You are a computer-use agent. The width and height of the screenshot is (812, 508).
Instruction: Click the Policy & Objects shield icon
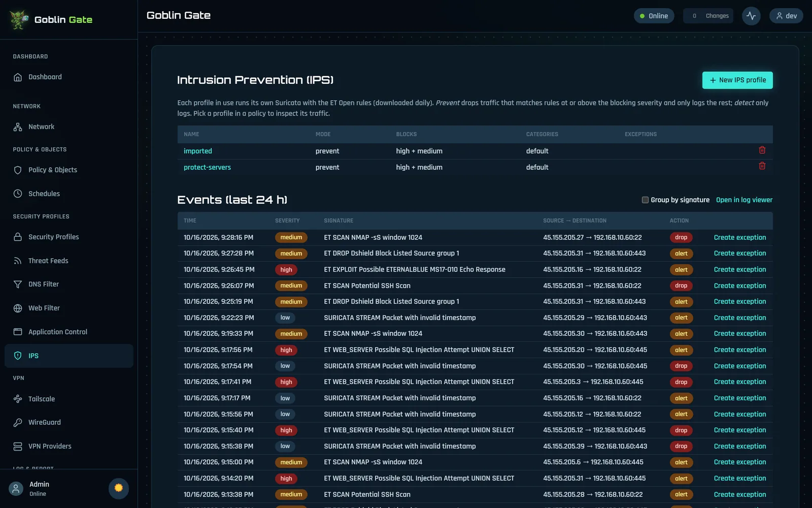coord(18,170)
